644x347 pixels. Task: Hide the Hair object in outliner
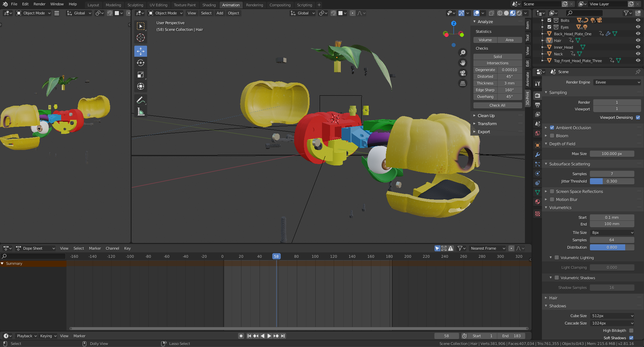click(x=638, y=40)
